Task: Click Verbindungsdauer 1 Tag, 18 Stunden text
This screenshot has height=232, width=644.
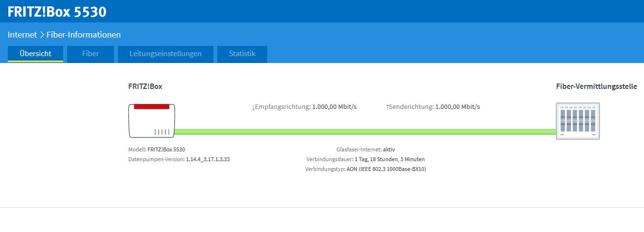Action: click(x=366, y=159)
